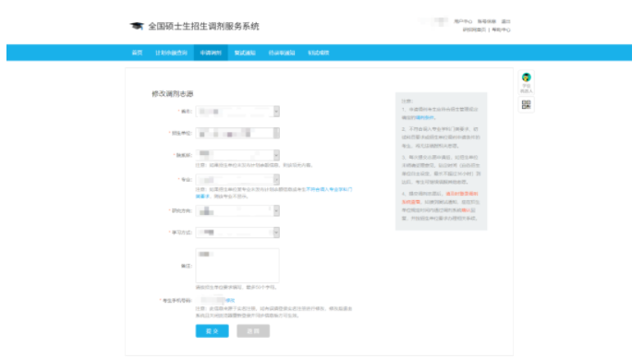Click the gray 返回 back button
The image size is (644, 358).
click(253, 331)
